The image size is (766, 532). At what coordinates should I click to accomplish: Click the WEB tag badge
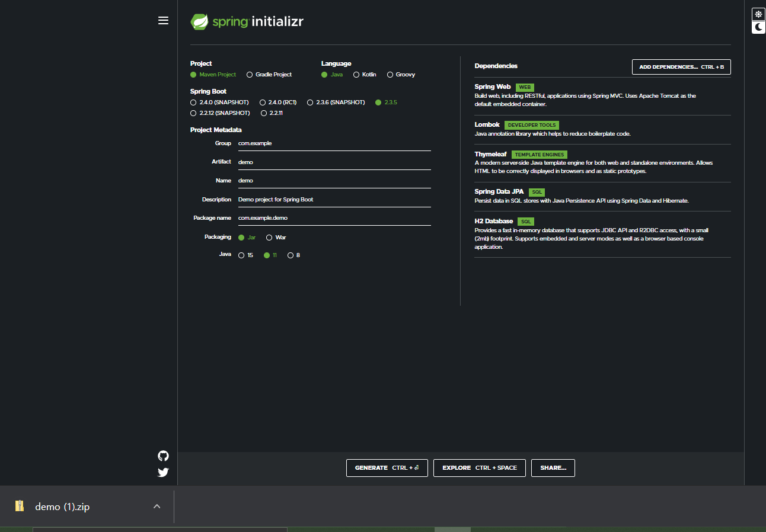click(x=525, y=87)
